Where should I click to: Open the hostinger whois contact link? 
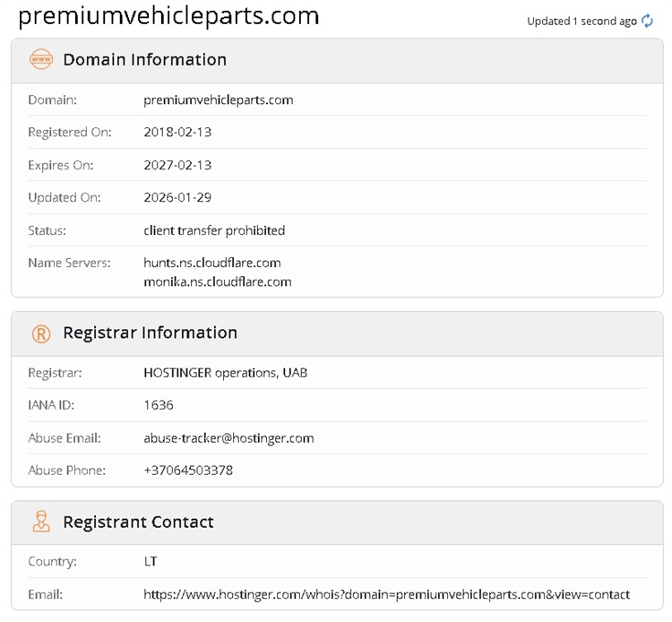click(386, 594)
